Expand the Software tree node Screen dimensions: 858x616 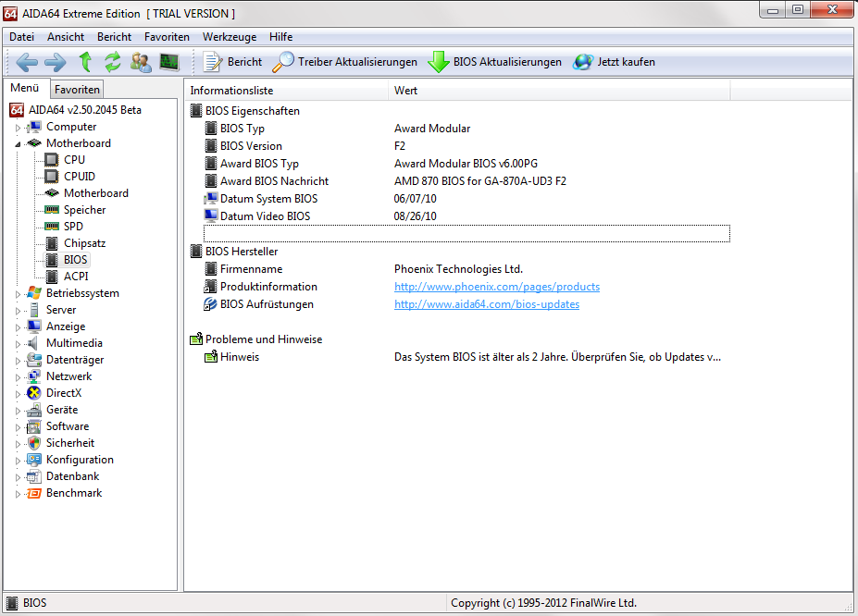point(18,427)
